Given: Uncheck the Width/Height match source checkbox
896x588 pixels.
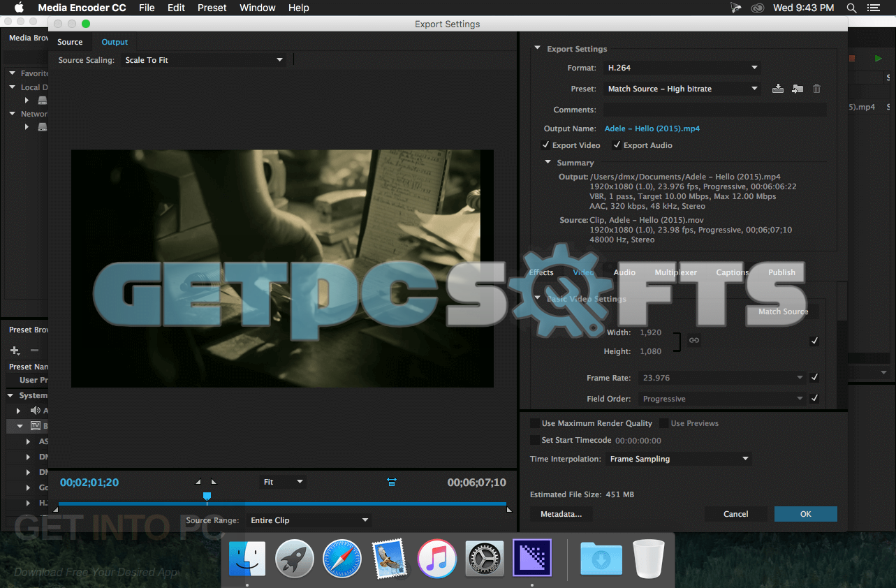Looking at the screenshot, I should tap(814, 341).
